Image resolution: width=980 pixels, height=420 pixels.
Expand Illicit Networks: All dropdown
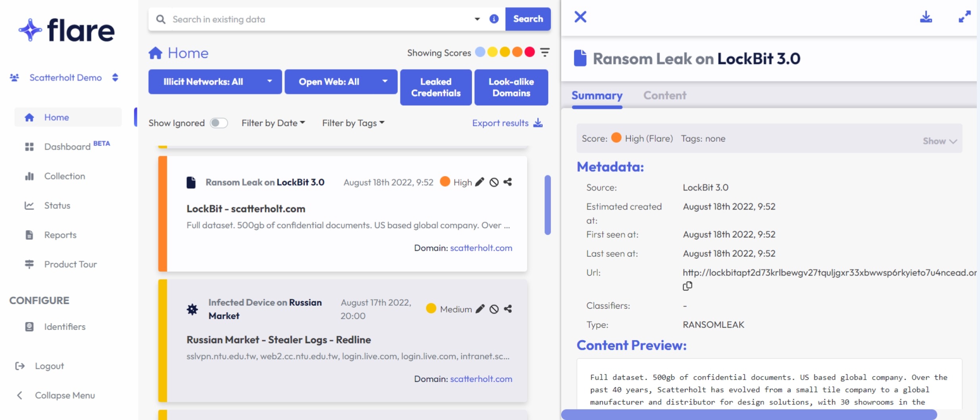click(x=270, y=81)
